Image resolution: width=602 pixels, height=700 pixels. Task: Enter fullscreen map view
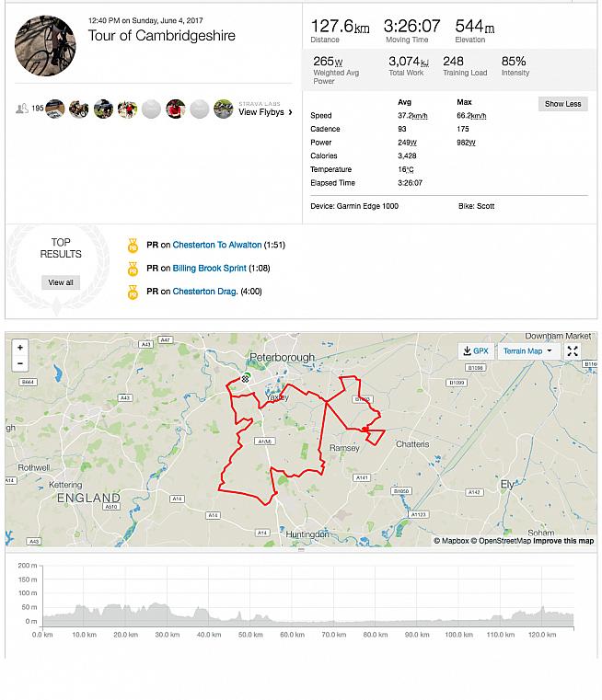[x=573, y=351]
